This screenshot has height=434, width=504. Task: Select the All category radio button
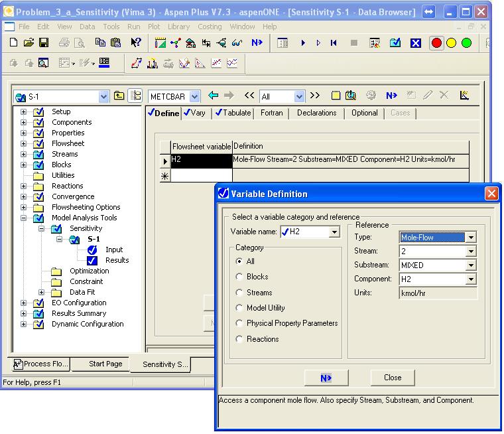tap(239, 261)
